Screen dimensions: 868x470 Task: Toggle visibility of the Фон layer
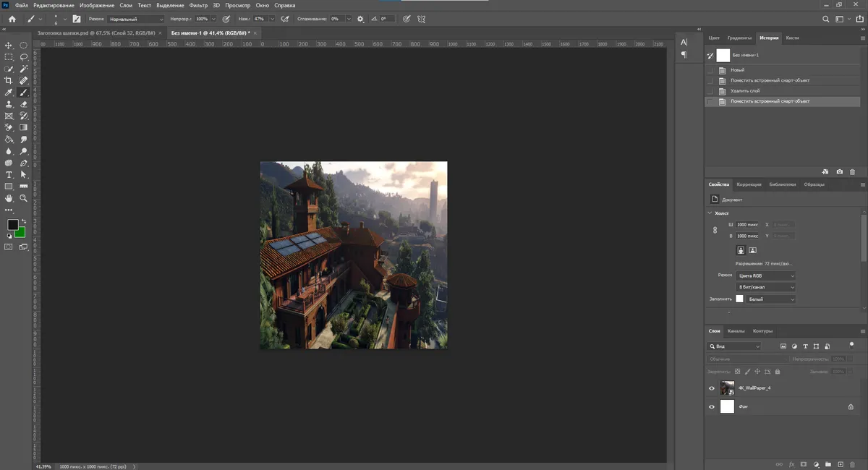(x=712, y=407)
